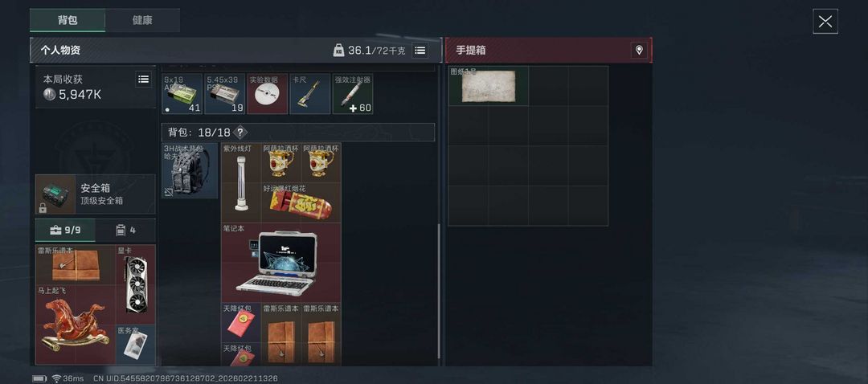
Task: Switch to the 健康 tab
Action: click(142, 20)
